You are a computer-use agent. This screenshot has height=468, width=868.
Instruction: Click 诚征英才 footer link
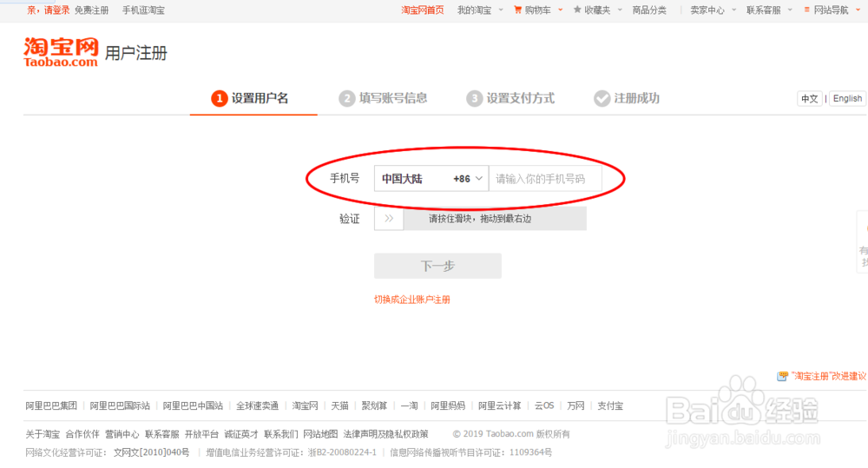(x=241, y=434)
